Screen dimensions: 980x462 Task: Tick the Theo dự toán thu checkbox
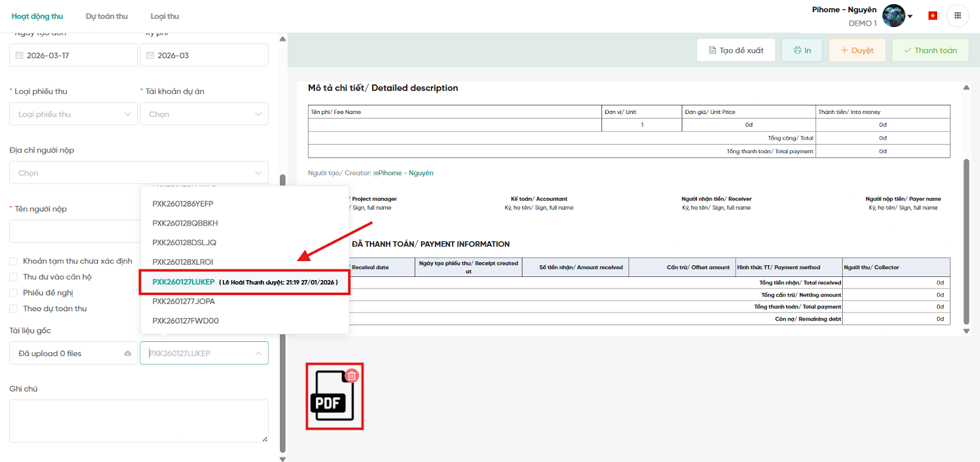[x=13, y=309]
